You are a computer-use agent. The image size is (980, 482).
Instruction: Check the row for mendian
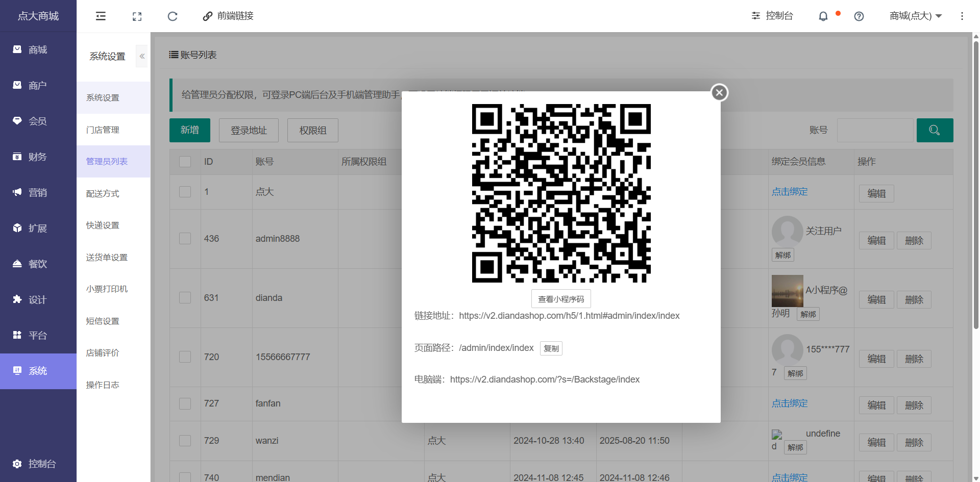click(x=185, y=477)
